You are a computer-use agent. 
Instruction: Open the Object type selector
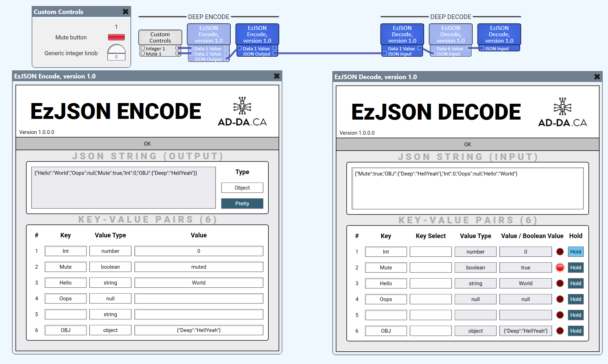pos(242,188)
